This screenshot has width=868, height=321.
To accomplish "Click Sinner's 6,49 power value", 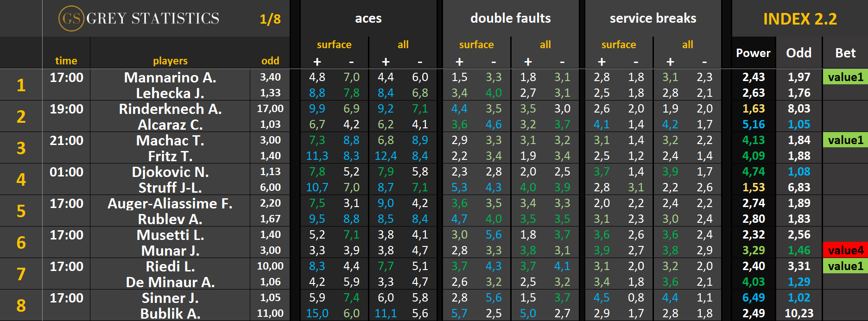I will (754, 297).
